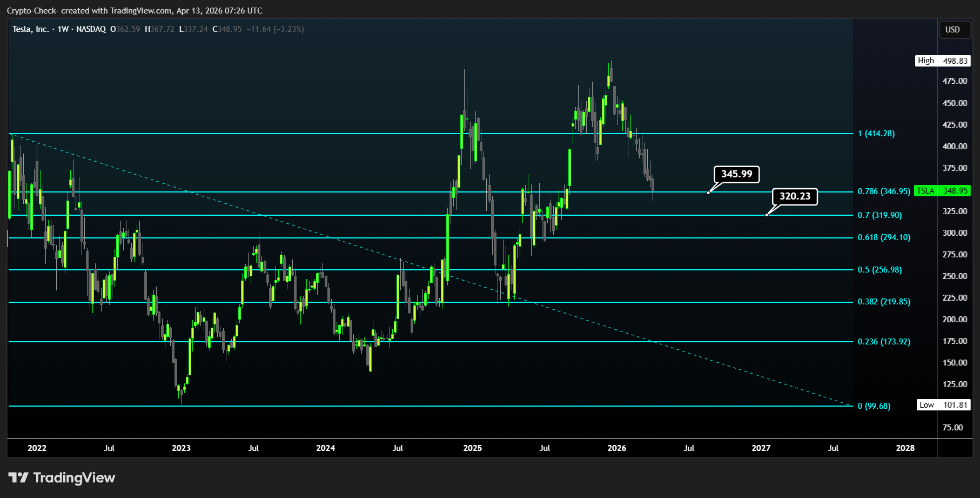Screen dimensions: 980x498
Task: Click the Low 101.81 label
Action: coord(944,405)
